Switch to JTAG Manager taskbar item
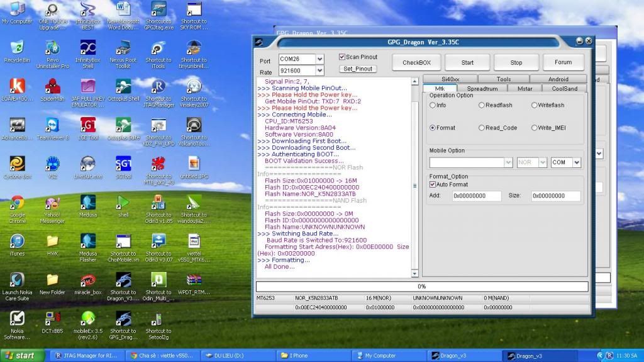 click(x=86, y=356)
